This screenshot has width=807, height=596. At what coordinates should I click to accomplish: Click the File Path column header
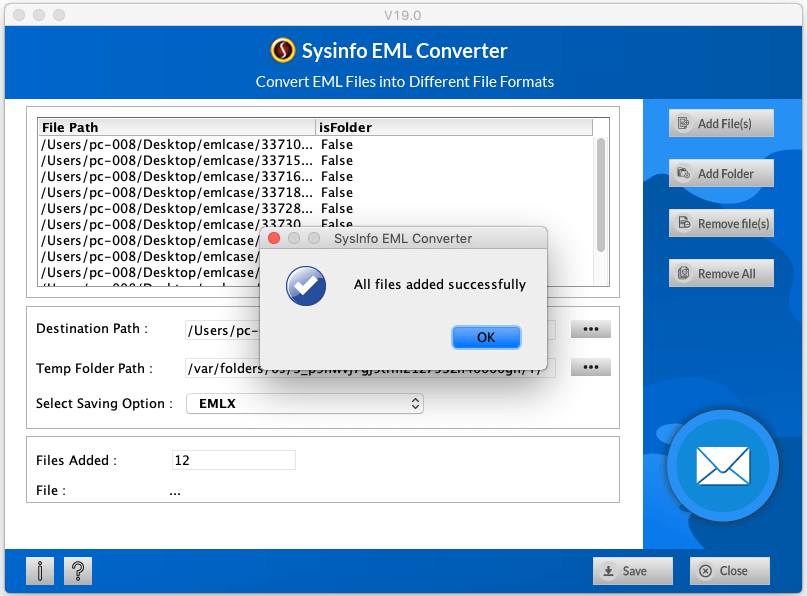pyautogui.click(x=177, y=127)
